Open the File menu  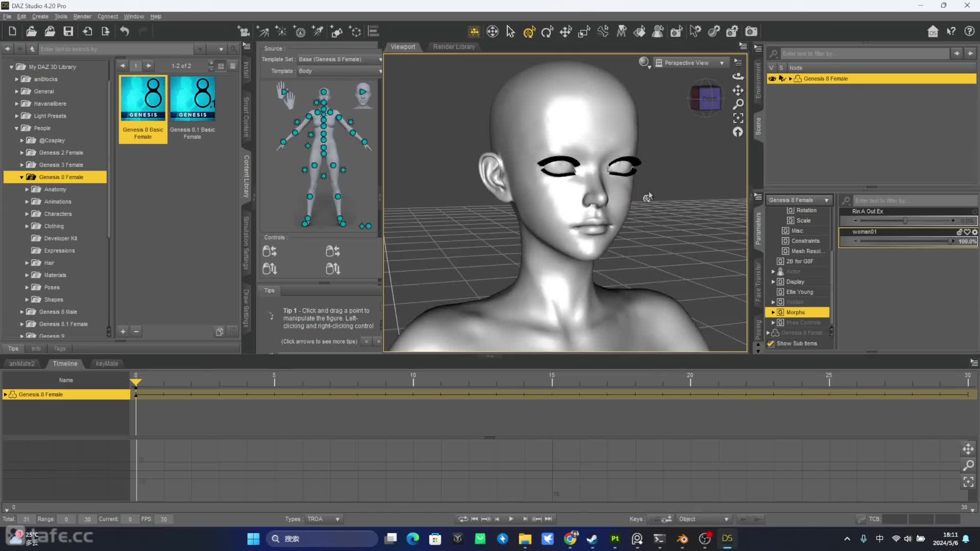point(7,16)
